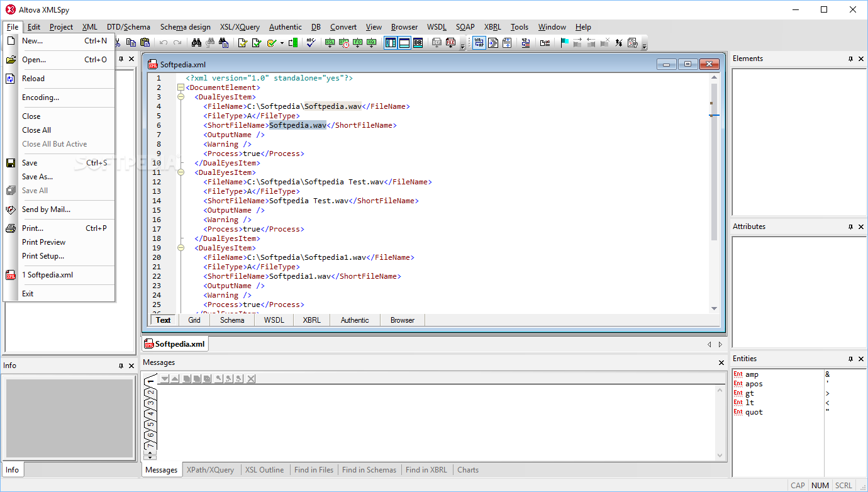Click the grayed DEF toolbar icon
Viewport: 868px width, 492px height.
(x=437, y=43)
